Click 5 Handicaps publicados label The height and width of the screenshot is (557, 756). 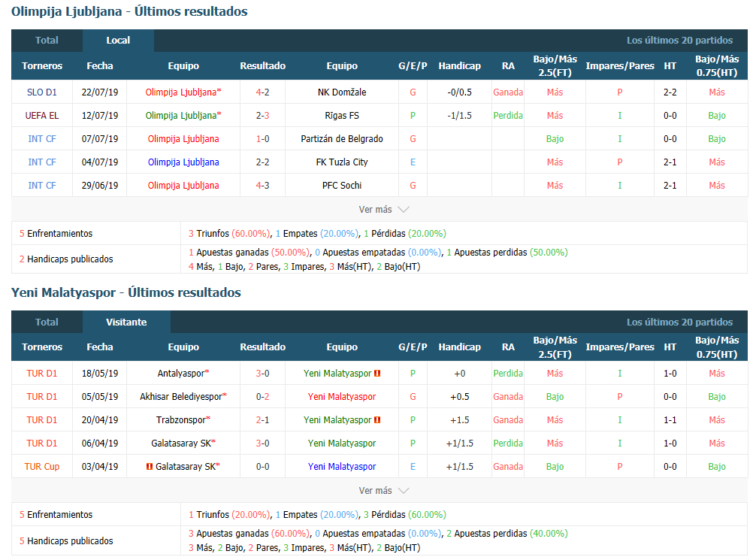click(x=66, y=540)
